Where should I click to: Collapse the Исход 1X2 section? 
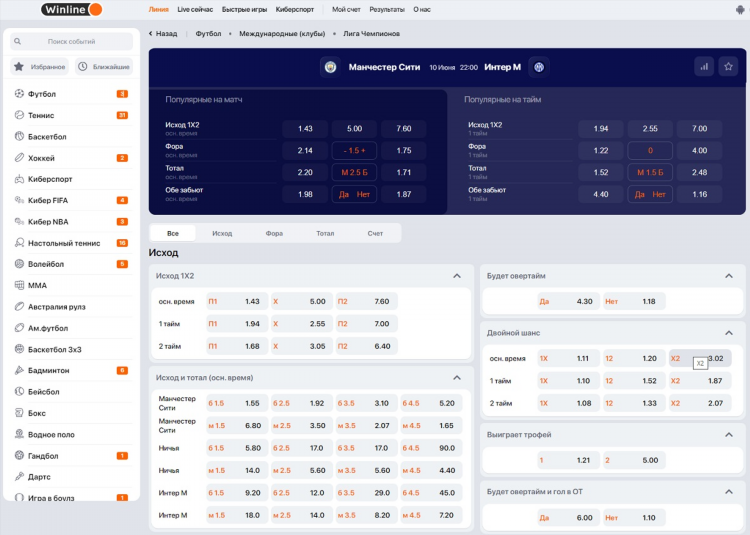[x=457, y=276]
